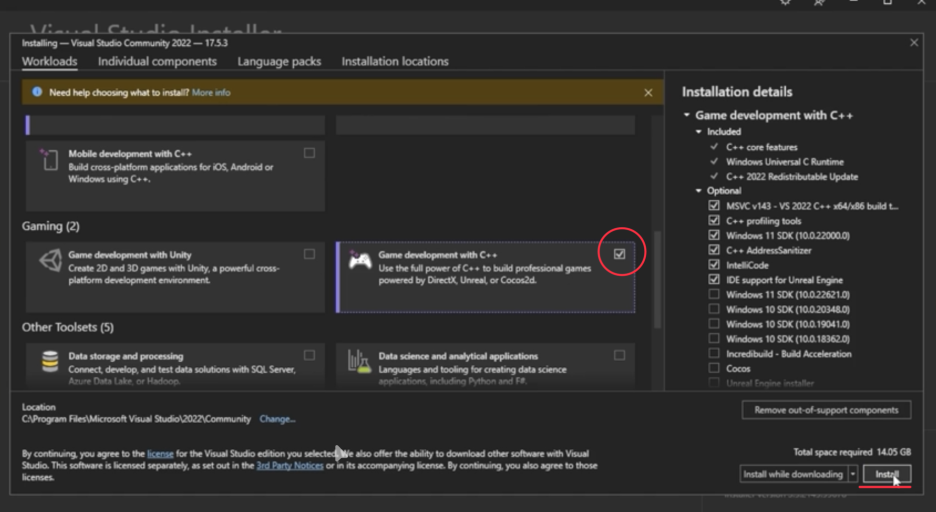936x512 pixels.
Task: Click Other Toolsets (5) heading
Action: [67, 327]
